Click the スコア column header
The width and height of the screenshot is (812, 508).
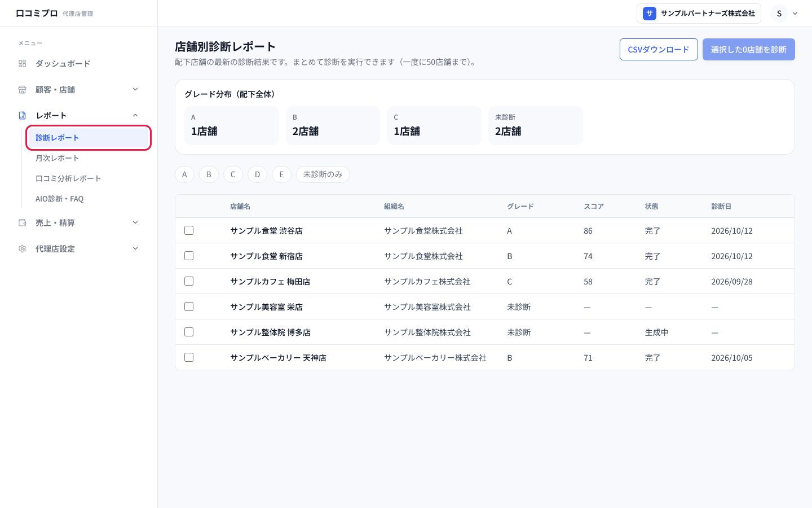tap(594, 207)
